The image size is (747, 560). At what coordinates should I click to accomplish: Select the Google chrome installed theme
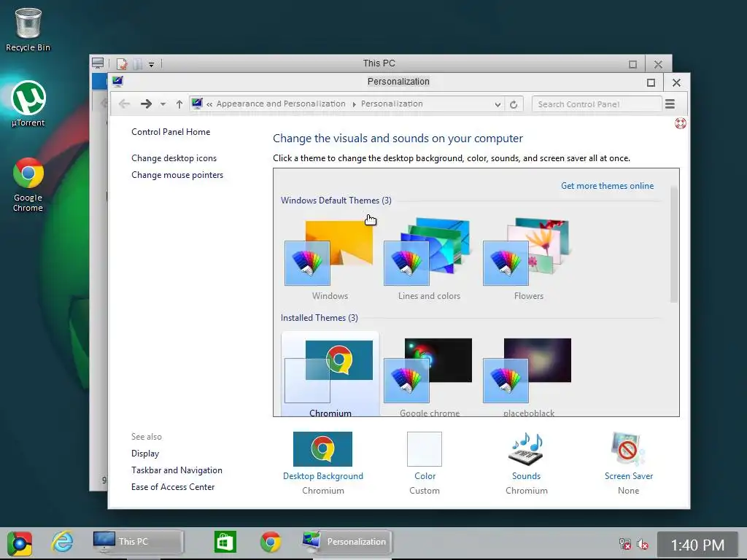point(429,376)
